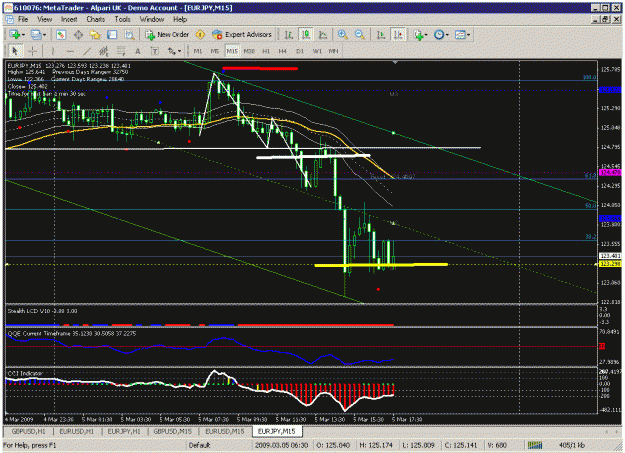The image size is (625, 453).
Task: Select the Horizontal Line drawing tool
Action: click(70, 51)
